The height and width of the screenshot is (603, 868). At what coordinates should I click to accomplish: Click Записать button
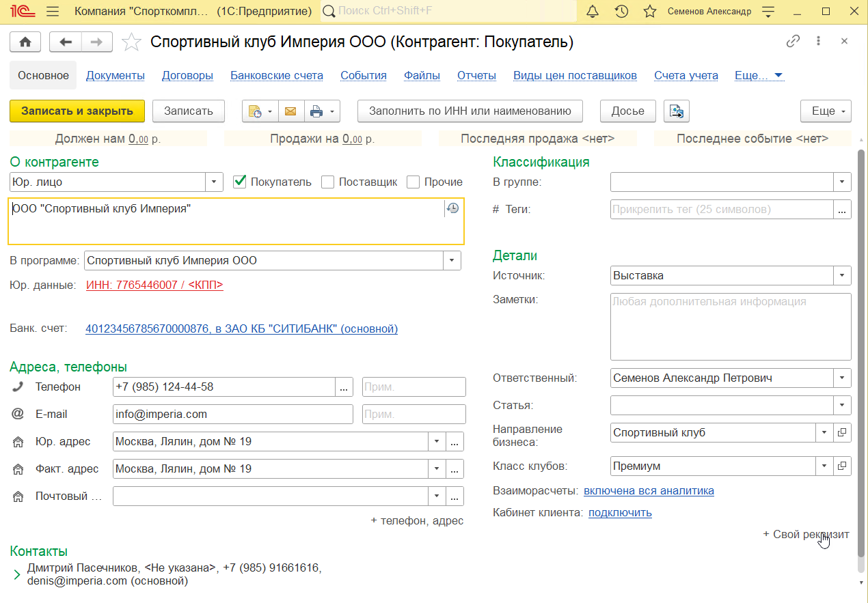(189, 111)
